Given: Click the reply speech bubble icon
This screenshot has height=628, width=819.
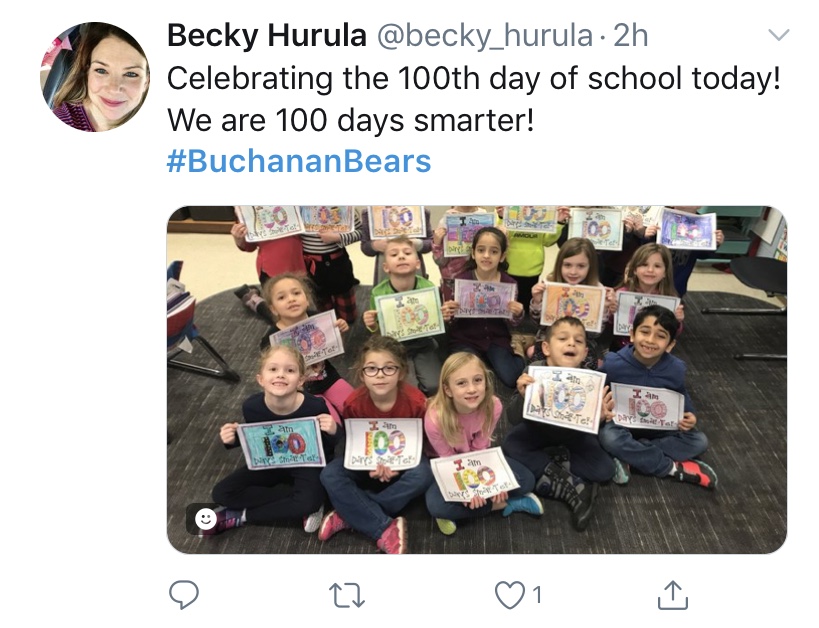Looking at the screenshot, I should point(184,595).
